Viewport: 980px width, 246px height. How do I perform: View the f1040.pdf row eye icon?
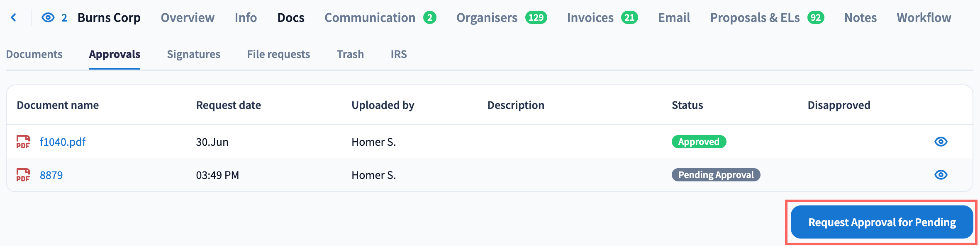click(941, 142)
